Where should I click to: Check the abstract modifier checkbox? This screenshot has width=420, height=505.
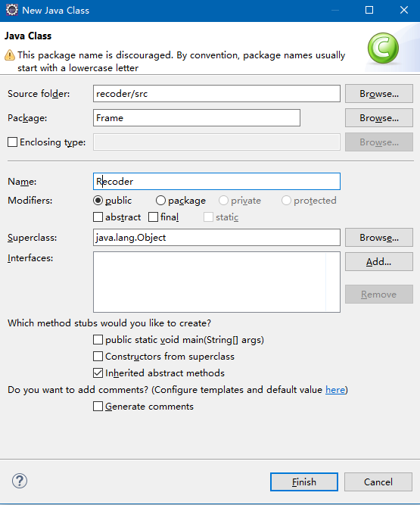point(98,217)
